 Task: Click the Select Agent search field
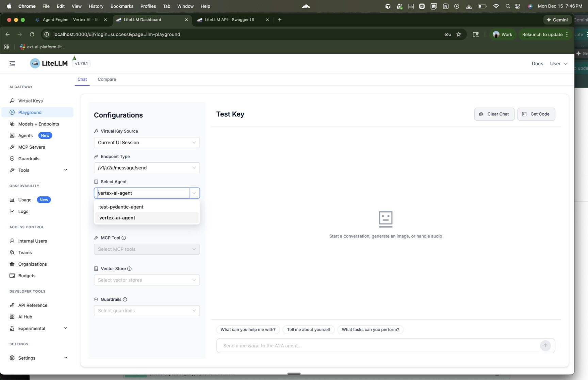142,193
